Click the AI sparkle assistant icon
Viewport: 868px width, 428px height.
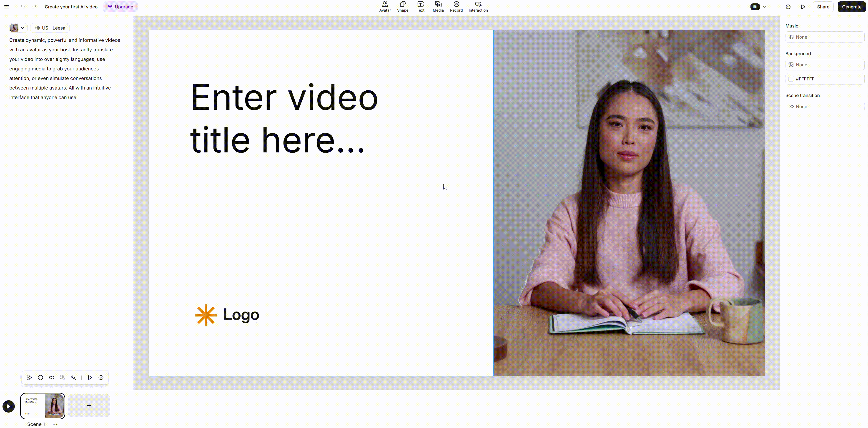coord(29,378)
